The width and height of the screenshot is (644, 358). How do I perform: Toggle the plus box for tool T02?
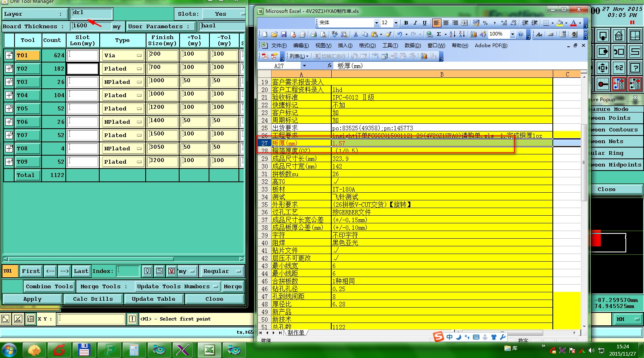tap(9, 69)
